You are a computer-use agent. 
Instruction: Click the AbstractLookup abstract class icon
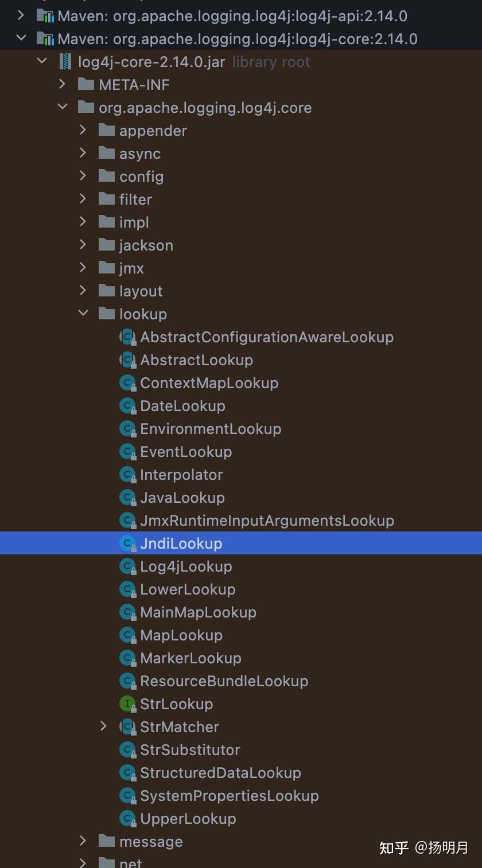[127, 360]
